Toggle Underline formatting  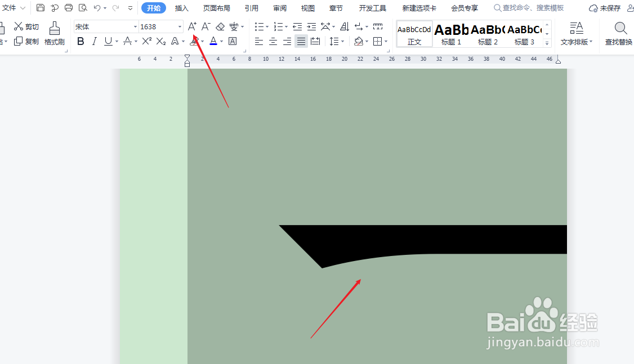click(x=108, y=41)
